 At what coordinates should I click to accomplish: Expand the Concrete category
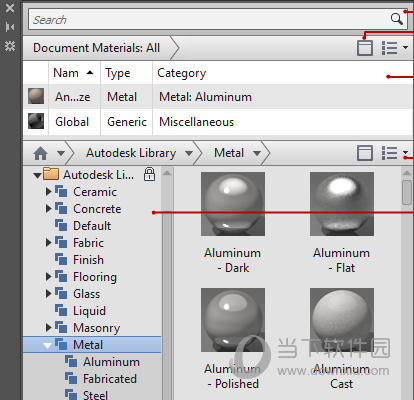click(49, 208)
